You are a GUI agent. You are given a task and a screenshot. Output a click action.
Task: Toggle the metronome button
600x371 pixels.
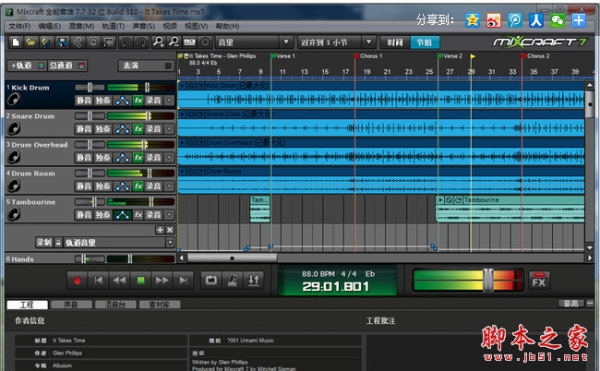(x=232, y=280)
